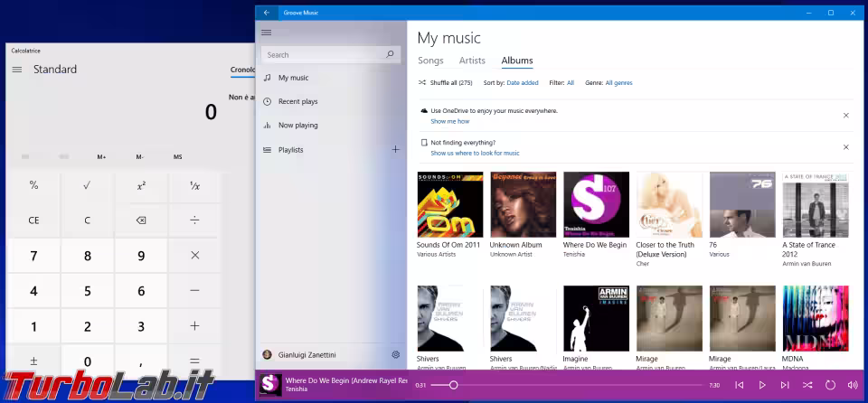Screen dimensions: 868x403
Task: Open Unknown Album cover
Action: coord(524,204)
